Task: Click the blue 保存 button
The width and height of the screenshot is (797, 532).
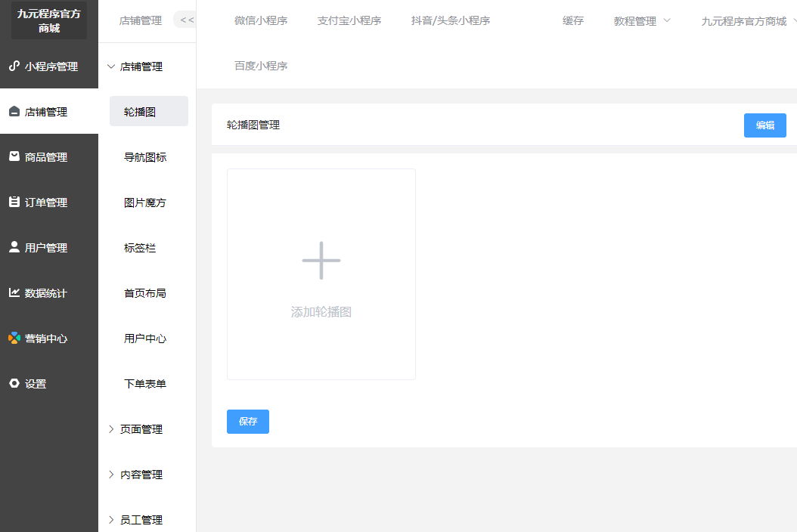Action: tap(248, 422)
